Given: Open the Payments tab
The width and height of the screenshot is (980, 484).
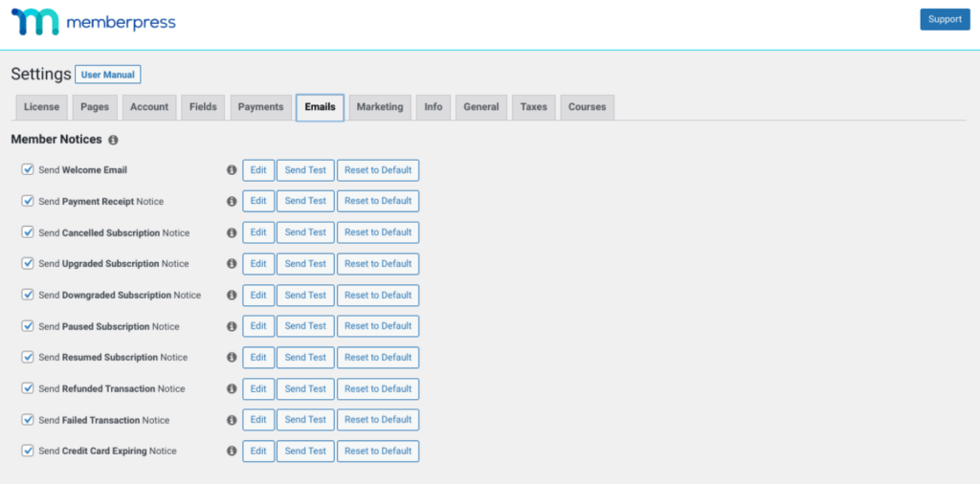Looking at the screenshot, I should (x=260, y=107).
